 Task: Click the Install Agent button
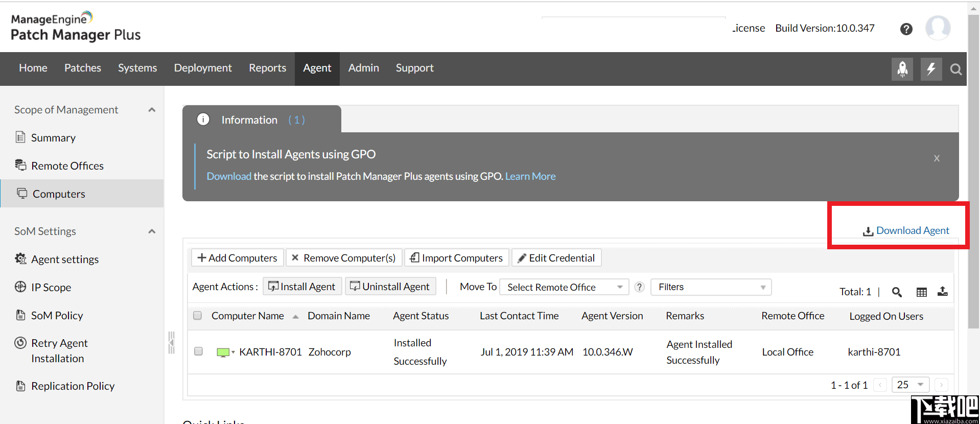pos(302,286)
